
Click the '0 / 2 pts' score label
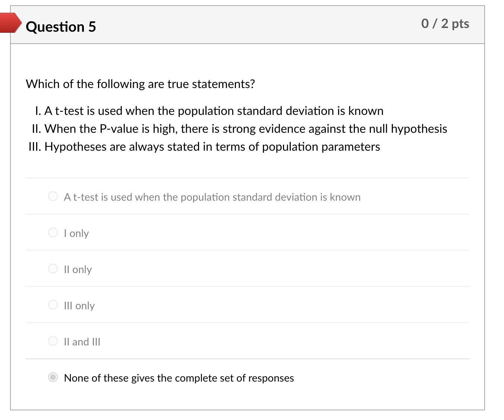tap(445, 23)
